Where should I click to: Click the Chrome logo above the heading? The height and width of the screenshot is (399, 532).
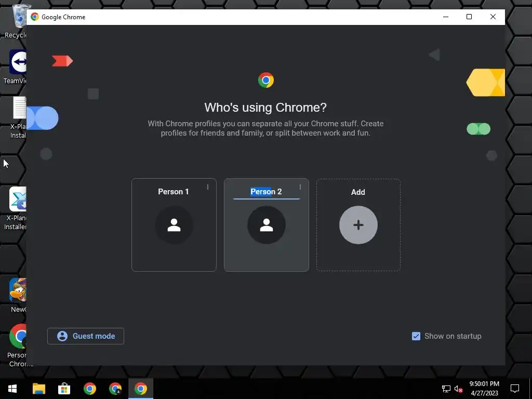pyautogui.click(x=265, y=80)
